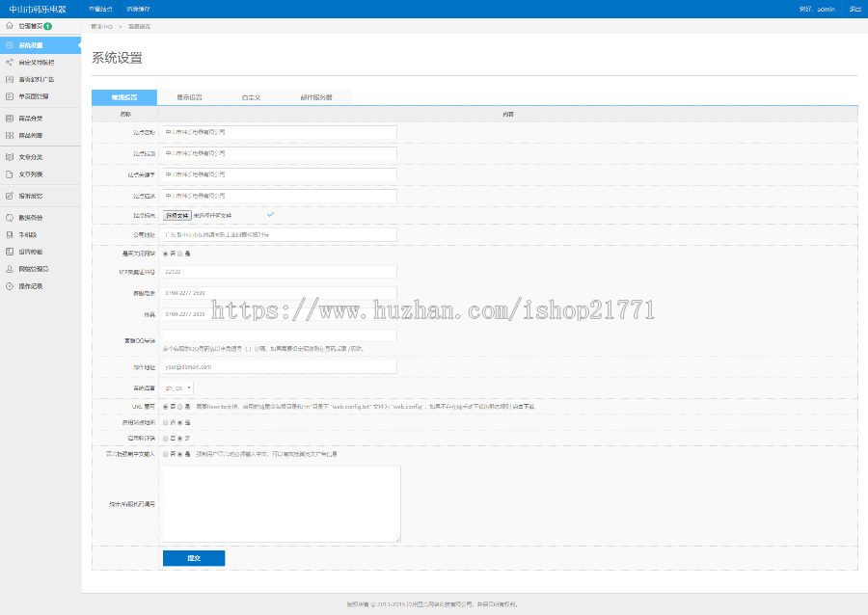Click the 管理中心 breadcrumb link
Viewport: 868px width, 615px height.
[x=102, y=27]
